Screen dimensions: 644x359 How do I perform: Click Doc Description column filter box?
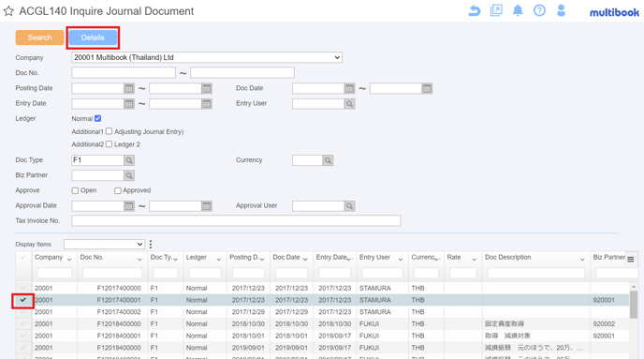click(536, 273)
